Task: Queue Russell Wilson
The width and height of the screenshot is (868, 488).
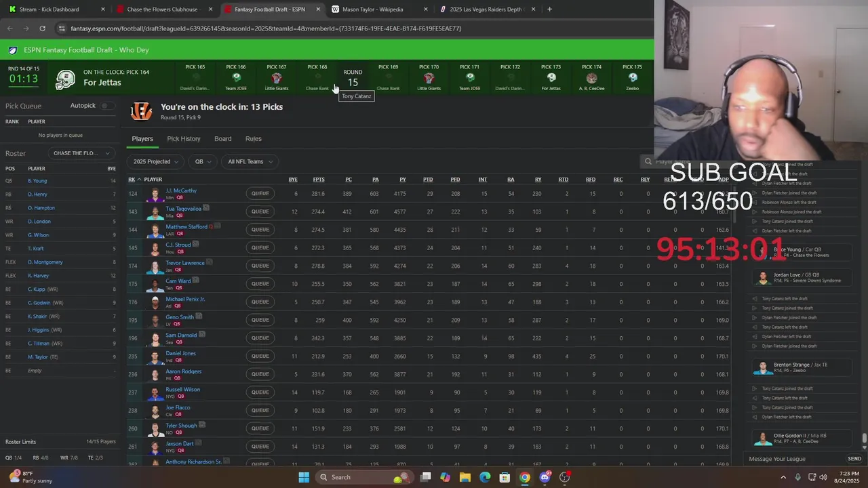Action: [260, 392]
